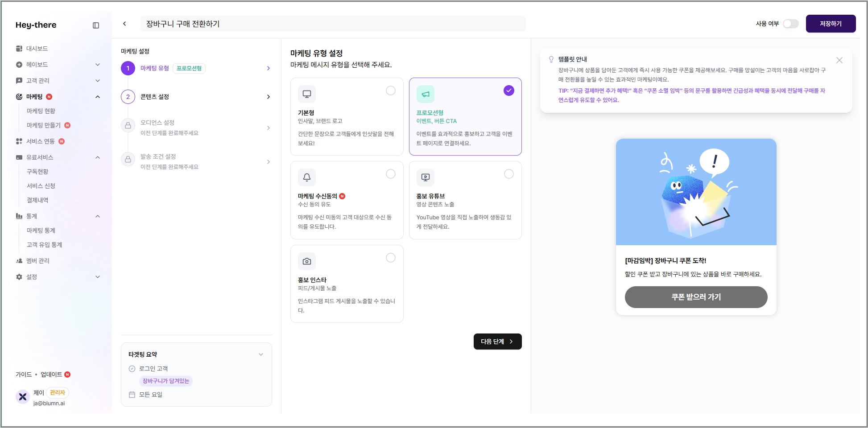Open 마케팅 현황 in the sidebar
Image resolution: width=868 pixels, height=428 pixels.
(x=41, y=111)
